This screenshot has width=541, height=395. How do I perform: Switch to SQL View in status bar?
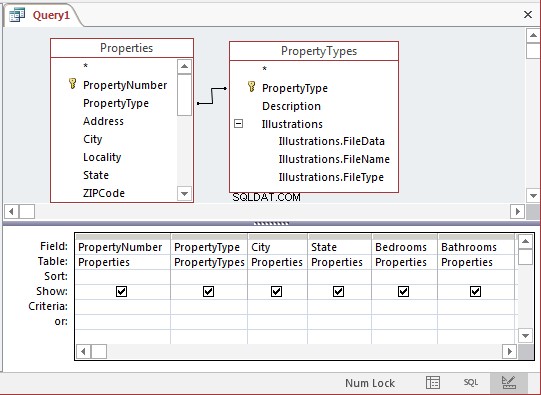(x=471, y=382)
